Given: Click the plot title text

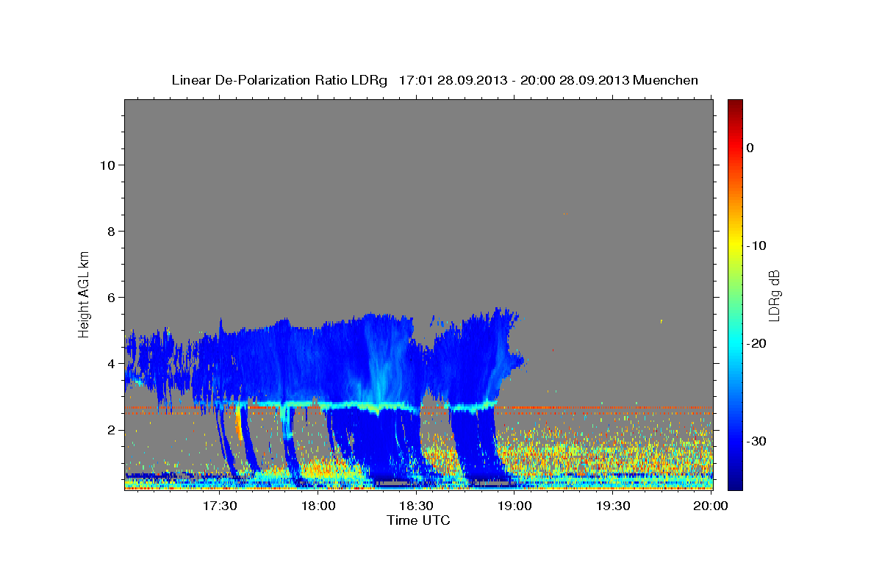Looking at the screenshot, I should click(434, 80).
